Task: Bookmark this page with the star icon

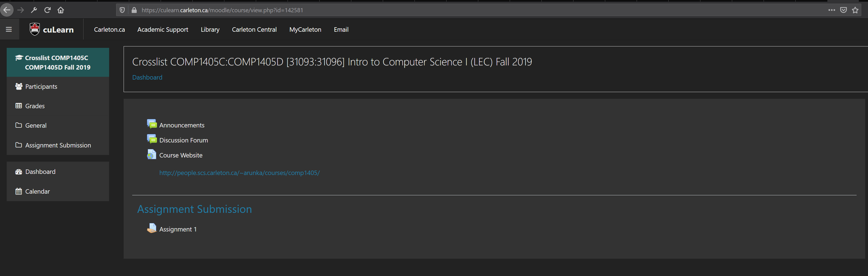Action: click(x=855, y=10)
